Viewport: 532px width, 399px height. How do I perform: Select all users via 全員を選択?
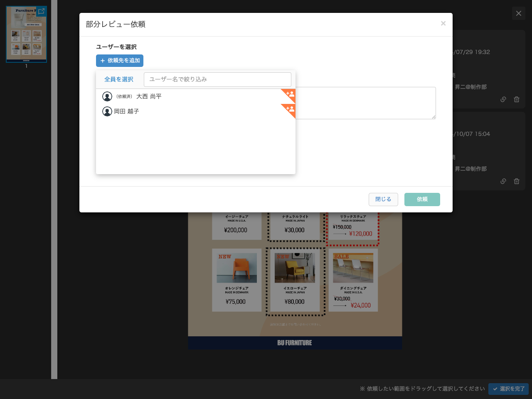click(x=119, y=79)
